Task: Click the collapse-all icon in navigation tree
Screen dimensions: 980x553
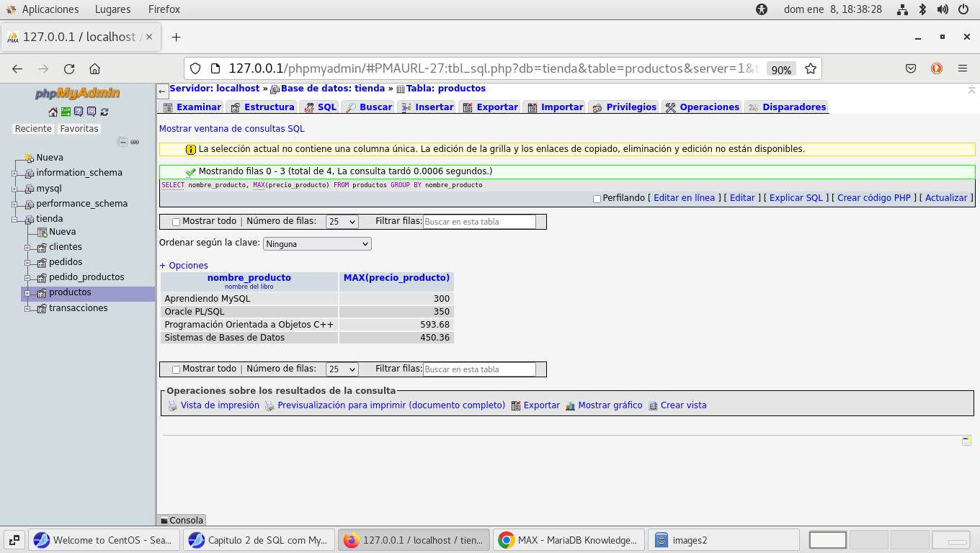Action: 122,142
